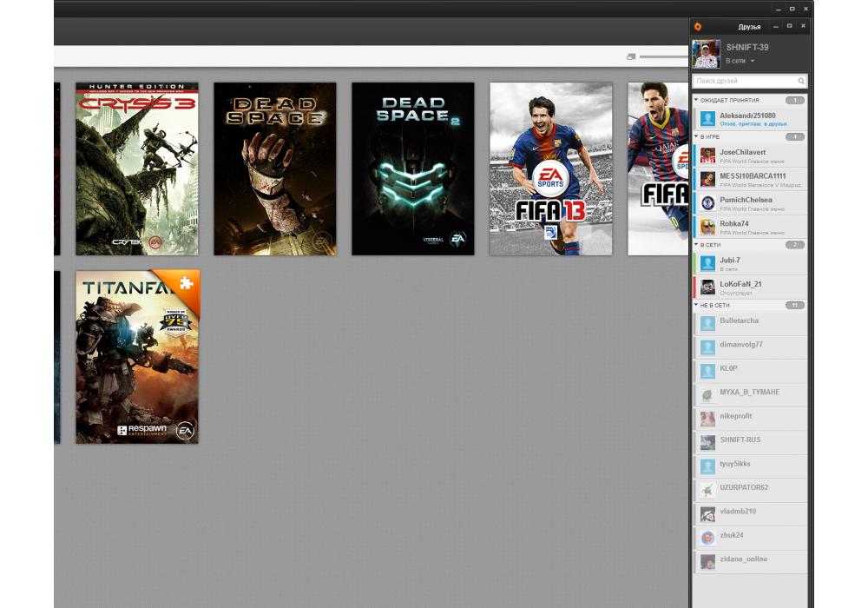The height and width of the screenshot is (608, 868).
Task: Select friend MESSI10BARCA1111 in list
Action: tap(753, 179)
